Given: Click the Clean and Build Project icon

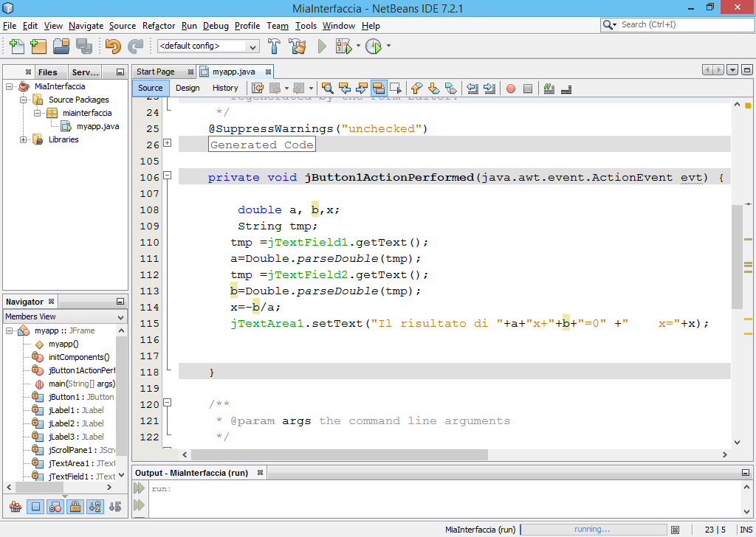Looking at the screenshot, I should coord(298,46).
